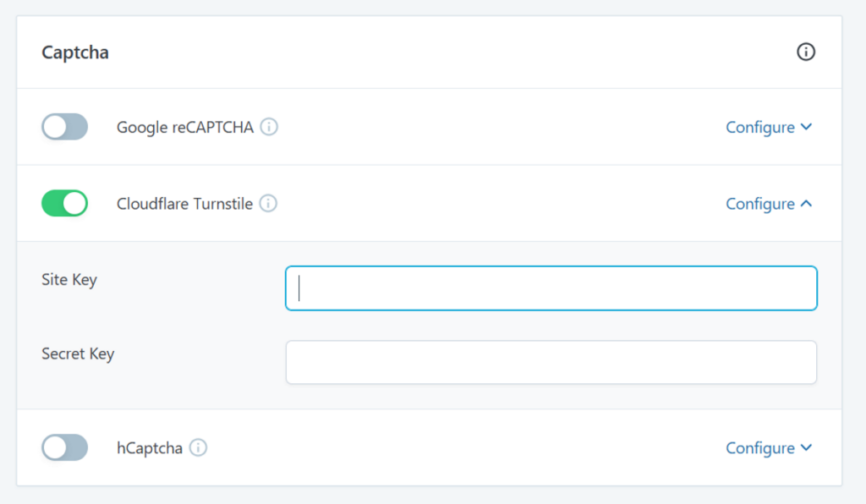Enable the Google reCAPTCHA toggle

pos(64,126)
